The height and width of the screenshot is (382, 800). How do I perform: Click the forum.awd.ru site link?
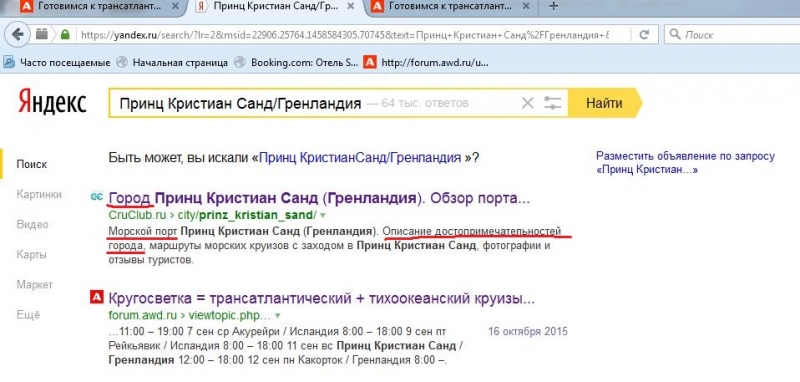point(142,315)
